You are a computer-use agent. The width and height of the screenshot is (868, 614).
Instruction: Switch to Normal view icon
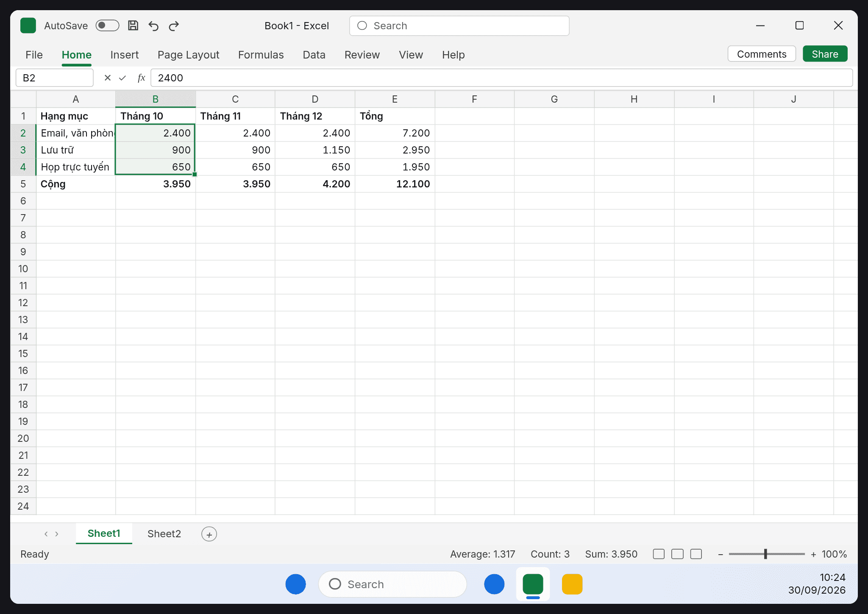pos(659,554)
